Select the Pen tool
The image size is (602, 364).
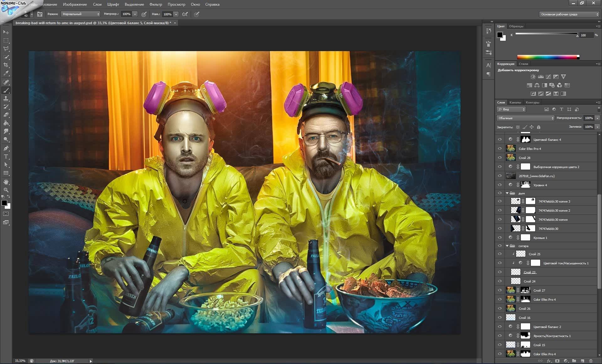pos(6,148)
